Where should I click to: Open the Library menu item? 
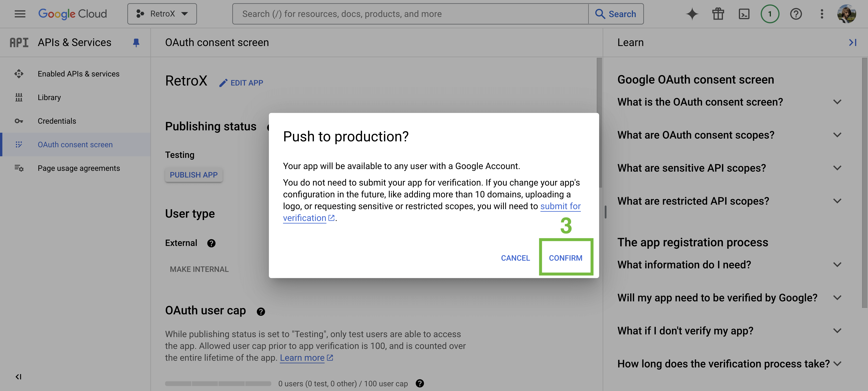(x=75, y=98)
